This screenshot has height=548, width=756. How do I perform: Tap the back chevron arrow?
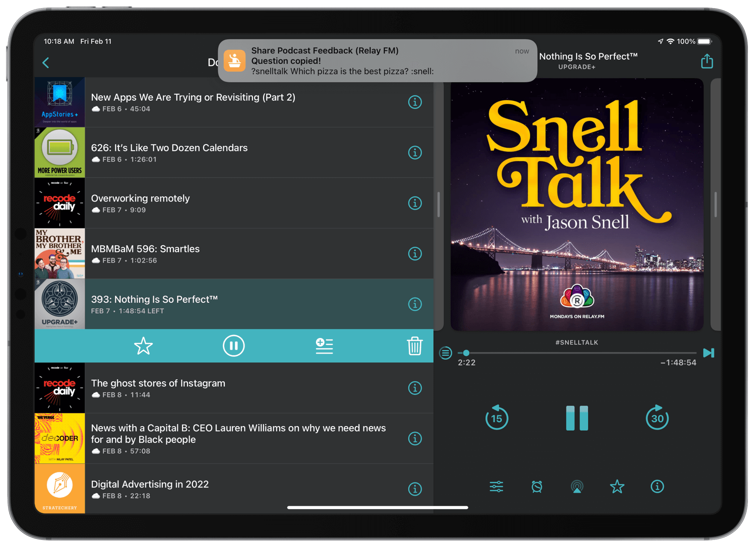coord(46,62)
